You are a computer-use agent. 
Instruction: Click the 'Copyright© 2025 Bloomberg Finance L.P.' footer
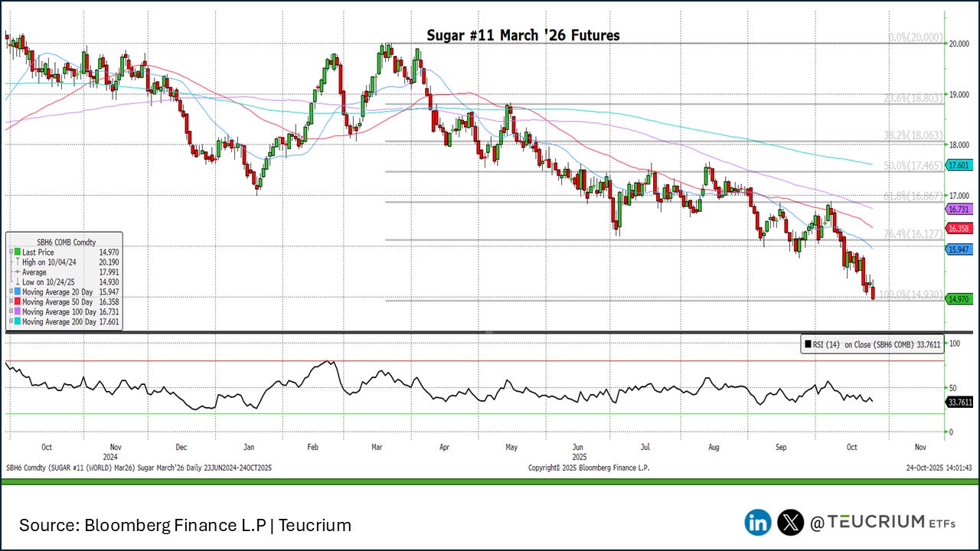(590, 468)
